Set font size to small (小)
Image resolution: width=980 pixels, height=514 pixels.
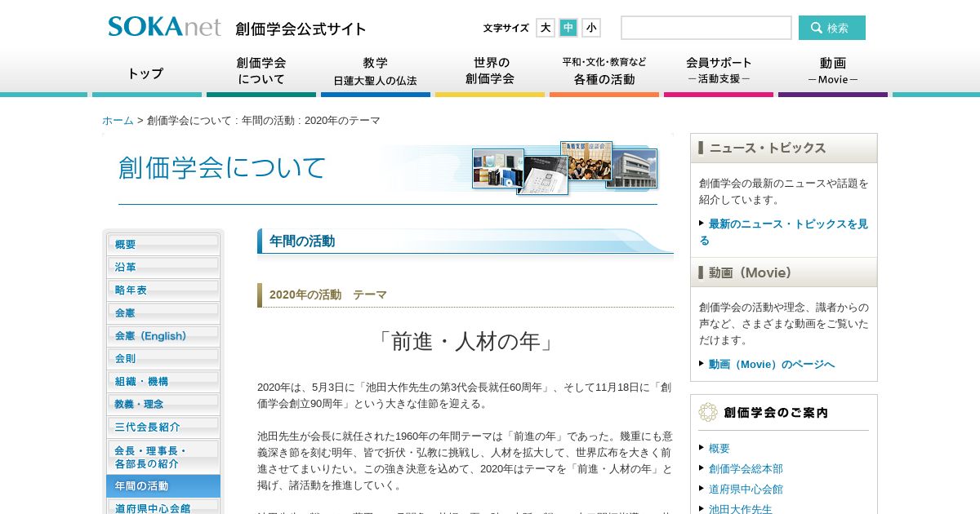(591, 28)
